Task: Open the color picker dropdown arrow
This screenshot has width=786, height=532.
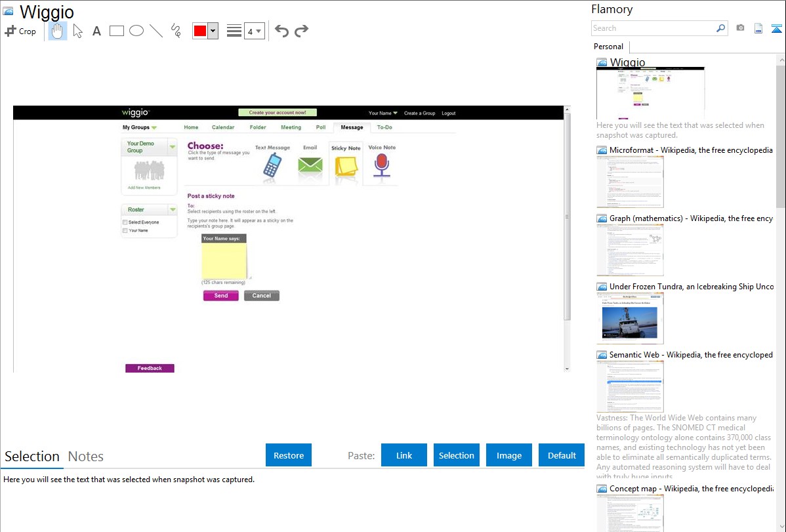Action: (213, 31)
